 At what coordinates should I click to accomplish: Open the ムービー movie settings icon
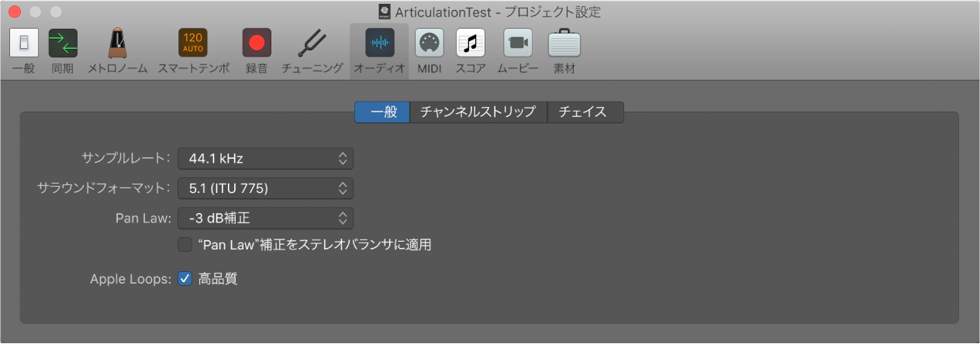[517, 43]
